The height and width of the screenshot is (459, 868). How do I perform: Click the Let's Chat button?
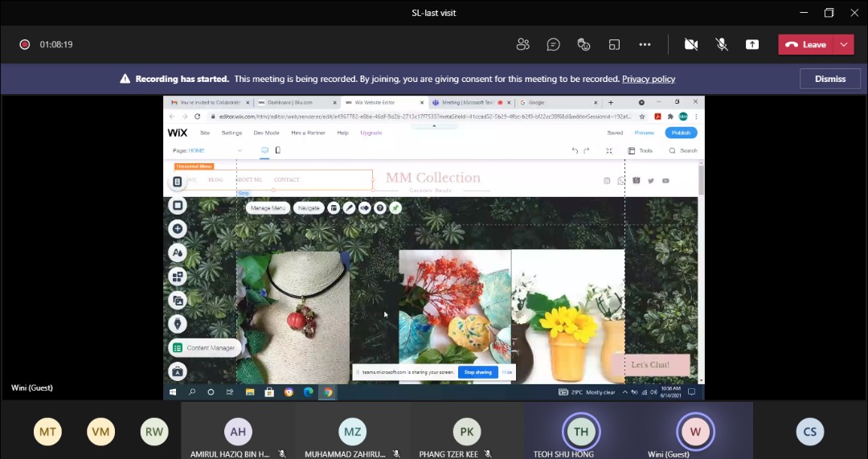tap(650, 365)
